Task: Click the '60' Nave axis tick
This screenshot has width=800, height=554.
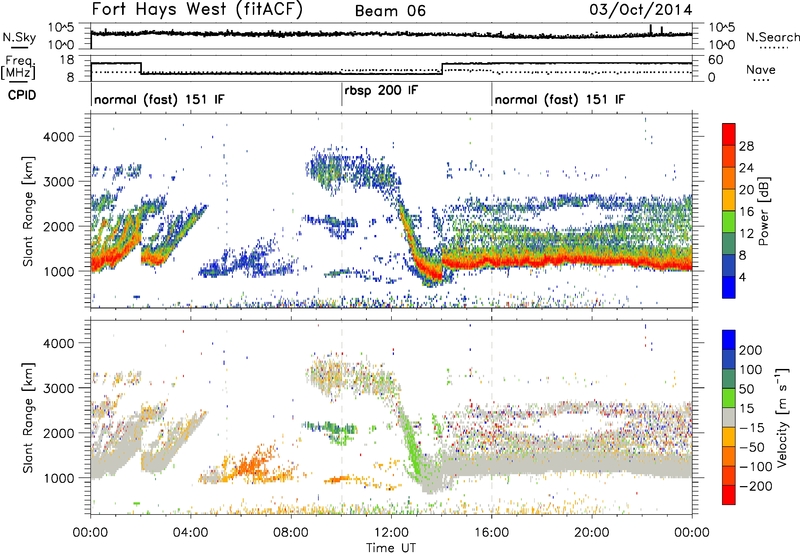Action: (x=715, y=60)
